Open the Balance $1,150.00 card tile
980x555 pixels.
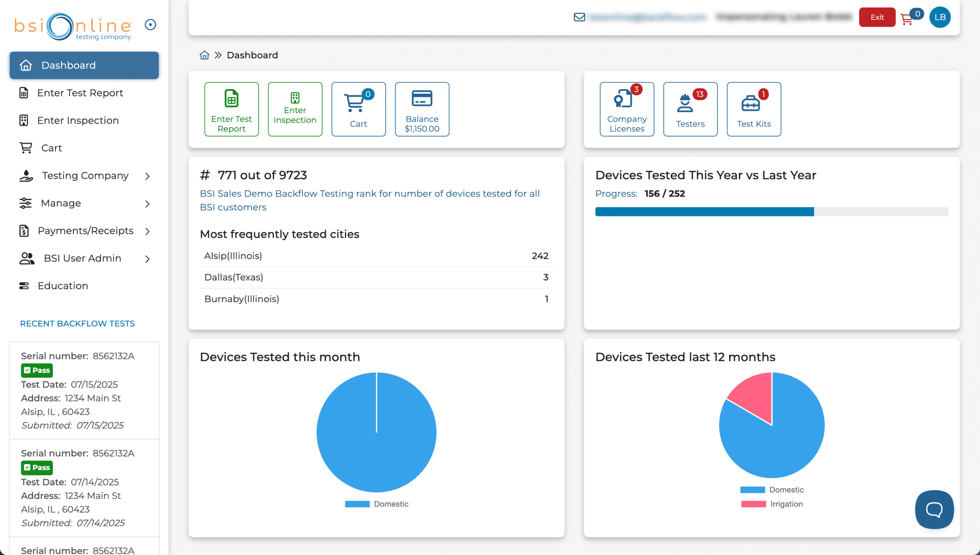(422, 109)
